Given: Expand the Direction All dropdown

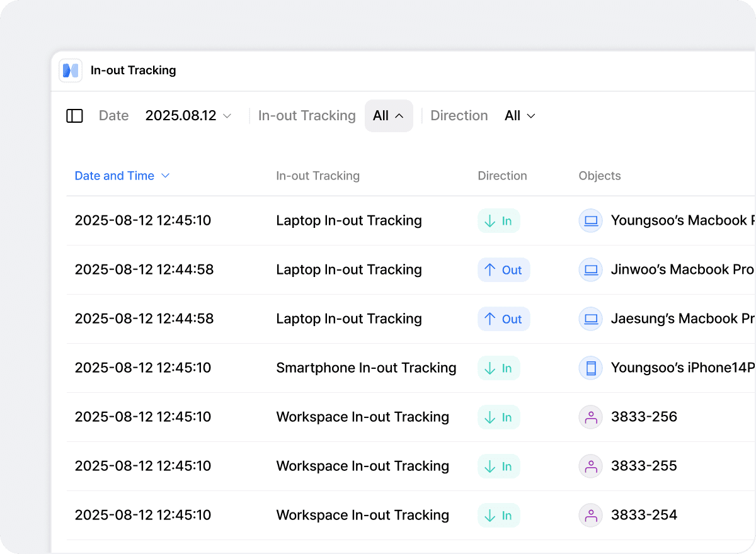Looking at the screenshot, I should 520,116.
